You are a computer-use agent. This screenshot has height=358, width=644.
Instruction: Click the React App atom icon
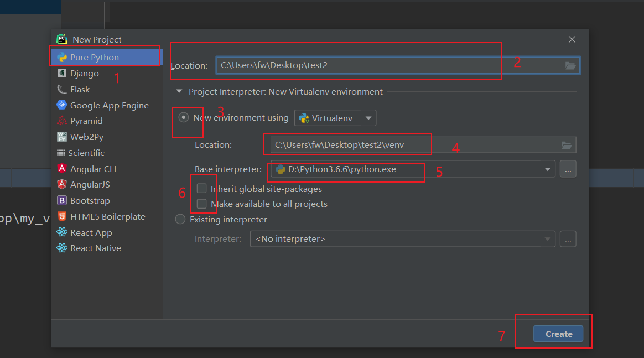pyautogui.click(x=61, y=232)
